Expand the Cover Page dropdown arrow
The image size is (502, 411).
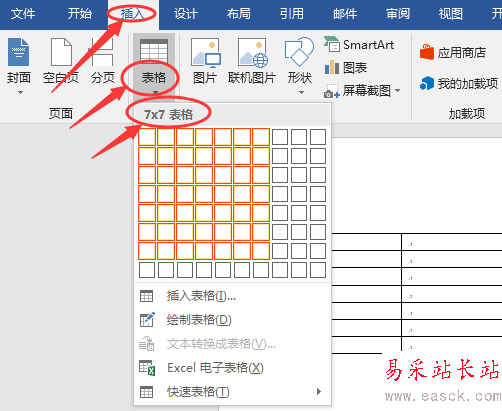[20, 92]
